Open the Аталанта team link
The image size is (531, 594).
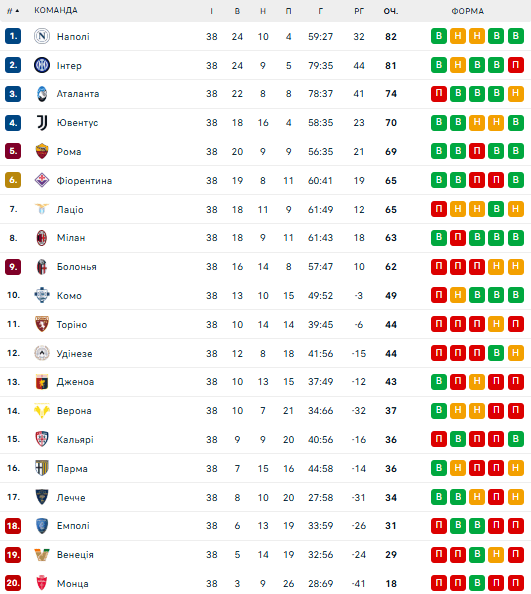pos(78,94)
